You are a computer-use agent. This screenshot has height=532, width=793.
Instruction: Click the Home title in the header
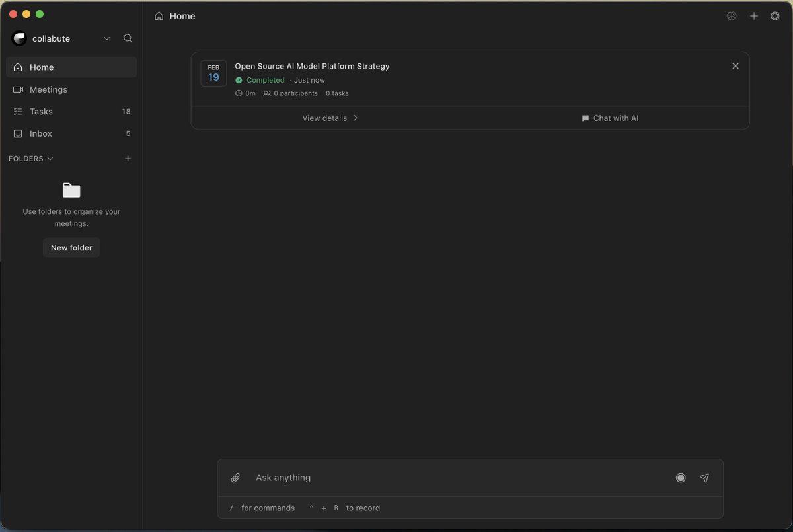pyautogui.click(x=182, y=16)
